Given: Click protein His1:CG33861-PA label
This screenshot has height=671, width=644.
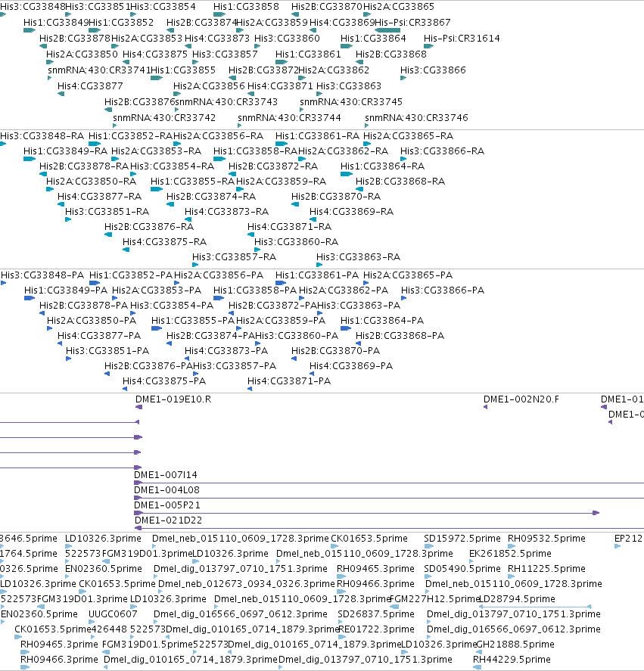Looking at the screenshot, I should (x=317, y=275).
